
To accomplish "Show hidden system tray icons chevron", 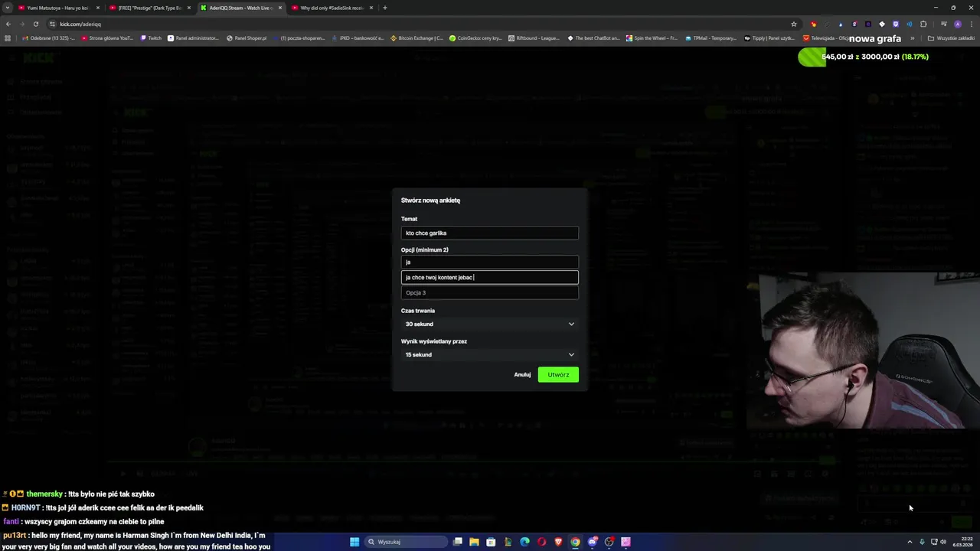I will tap(910, 542).
